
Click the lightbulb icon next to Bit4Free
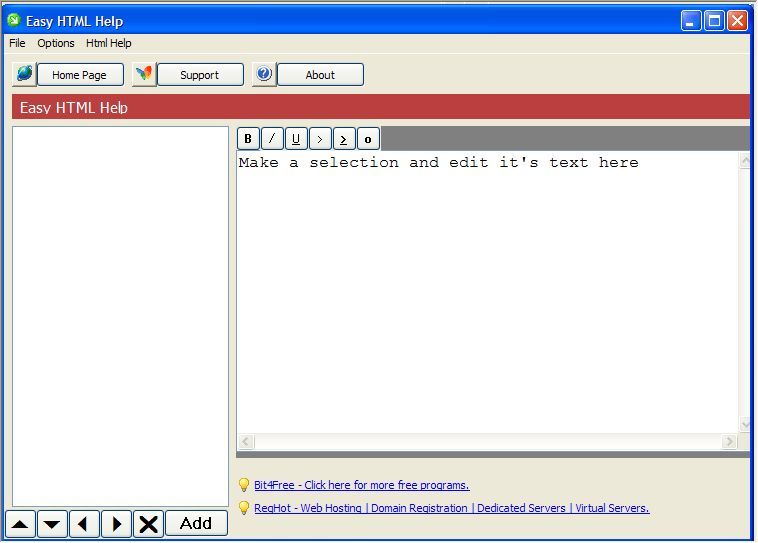click(x=244, y=485)
